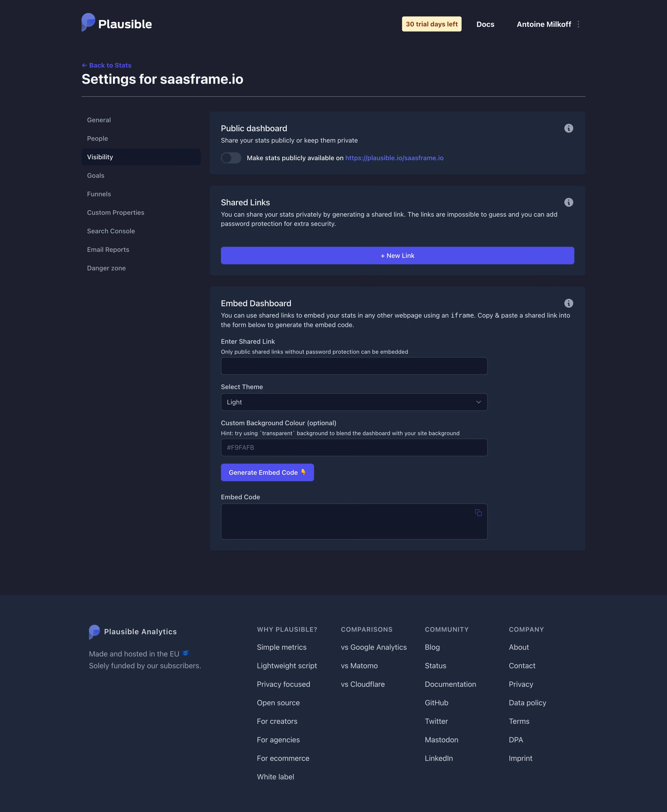Open the Danger zone section
The image size is (667, 812).
pos(141,268)
